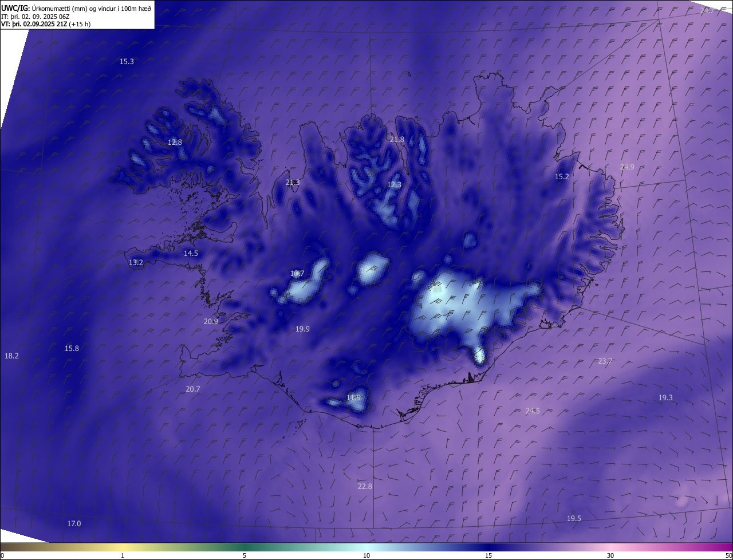Click the 13.2 value label
This screenshot has height=560, width=733.
(x=136, y=262)
